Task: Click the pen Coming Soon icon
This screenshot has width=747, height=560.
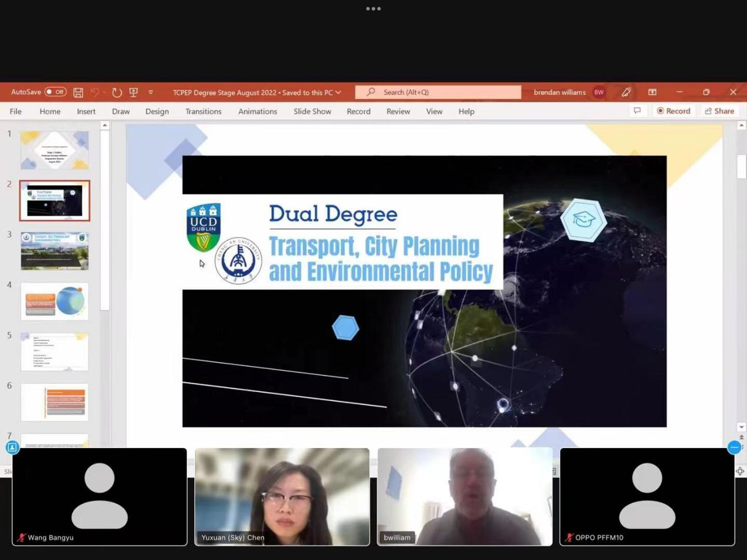Action: tap(626, 92)
